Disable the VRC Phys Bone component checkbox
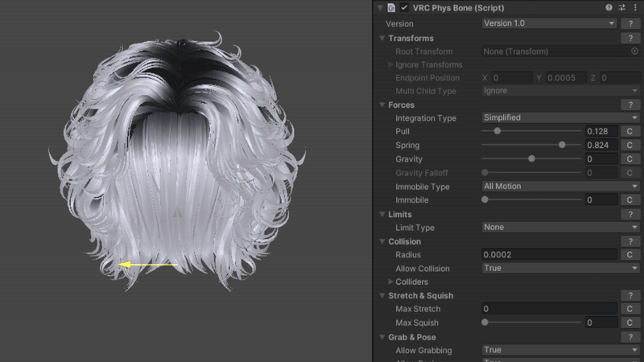Screen dimensions: 644x362 [x=404, y=8]
